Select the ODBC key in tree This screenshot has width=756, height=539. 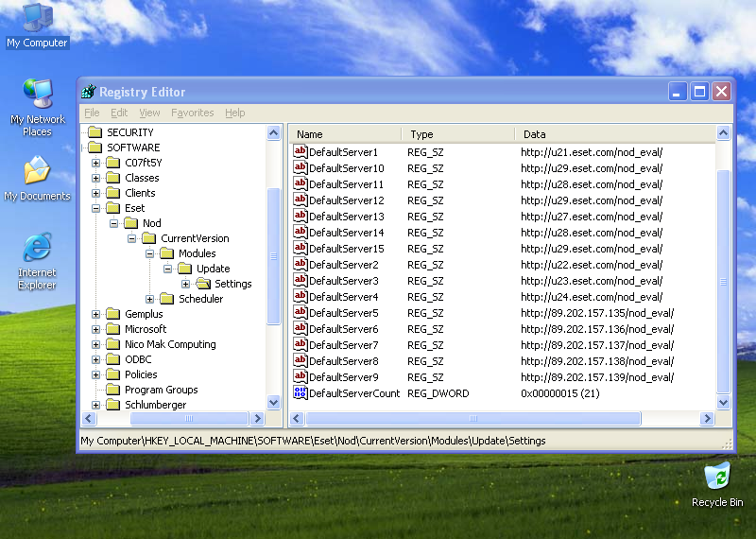pos(138,359)
